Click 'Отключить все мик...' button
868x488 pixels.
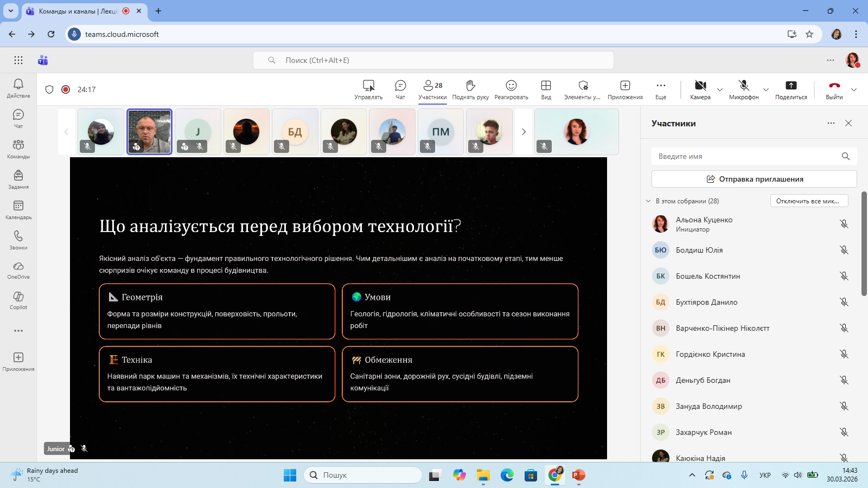tap(809, 201)
